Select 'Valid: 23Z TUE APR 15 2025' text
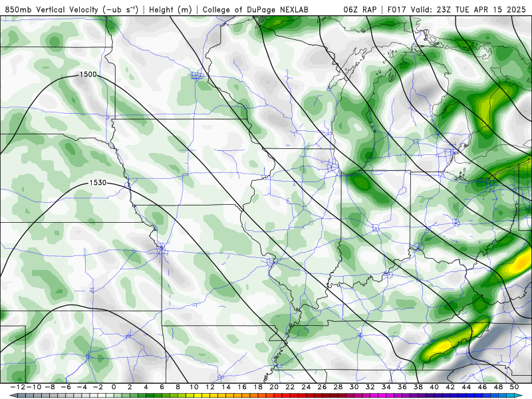 coord(468,9)
